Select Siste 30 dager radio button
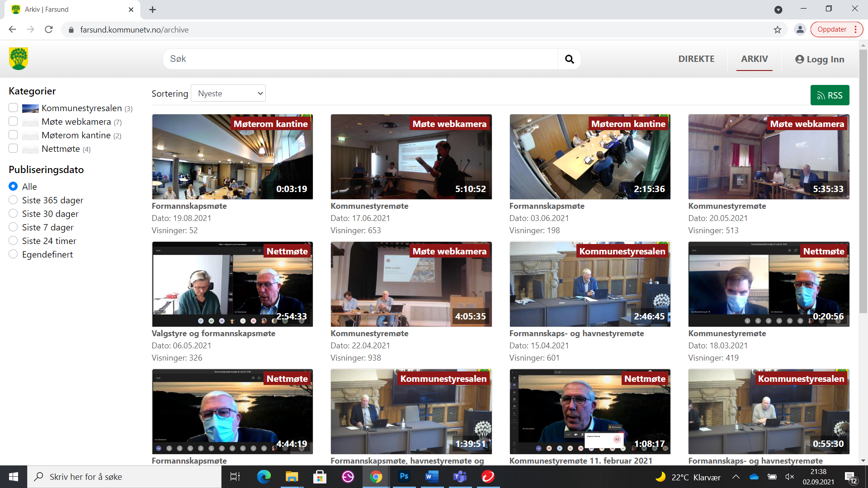This screenshot has width=868, height=488. 13,214
